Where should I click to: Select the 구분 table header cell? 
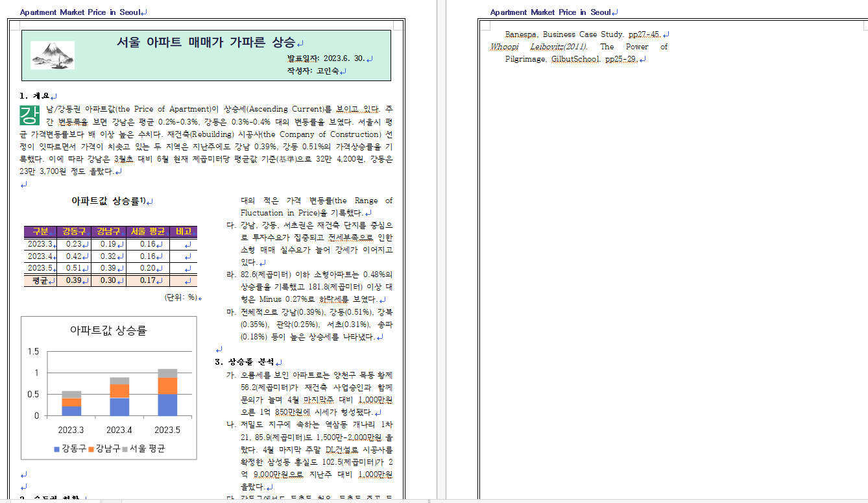(40, 232)
